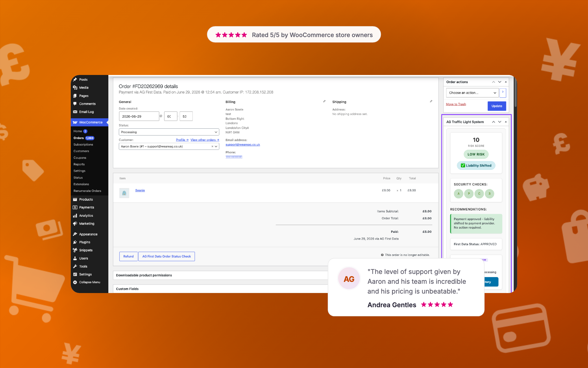Viewport: 588px width, 368px height.
Task: Click the Snippets scissors icon
Action: 75,250
